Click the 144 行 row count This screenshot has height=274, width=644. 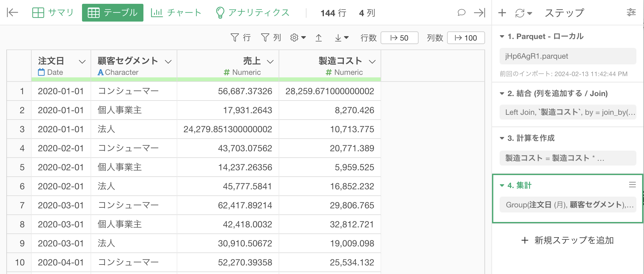pos(333,13)
